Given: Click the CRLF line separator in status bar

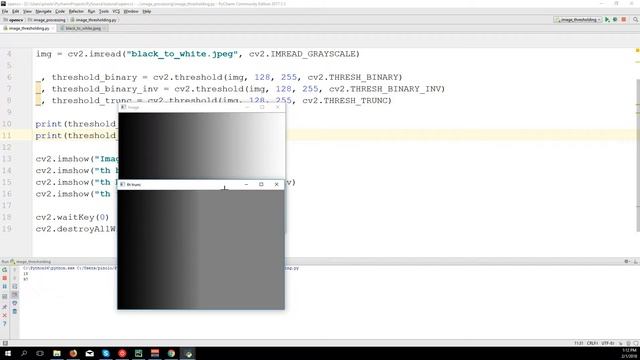Looking at the screenshot, I should coord(592,343).
